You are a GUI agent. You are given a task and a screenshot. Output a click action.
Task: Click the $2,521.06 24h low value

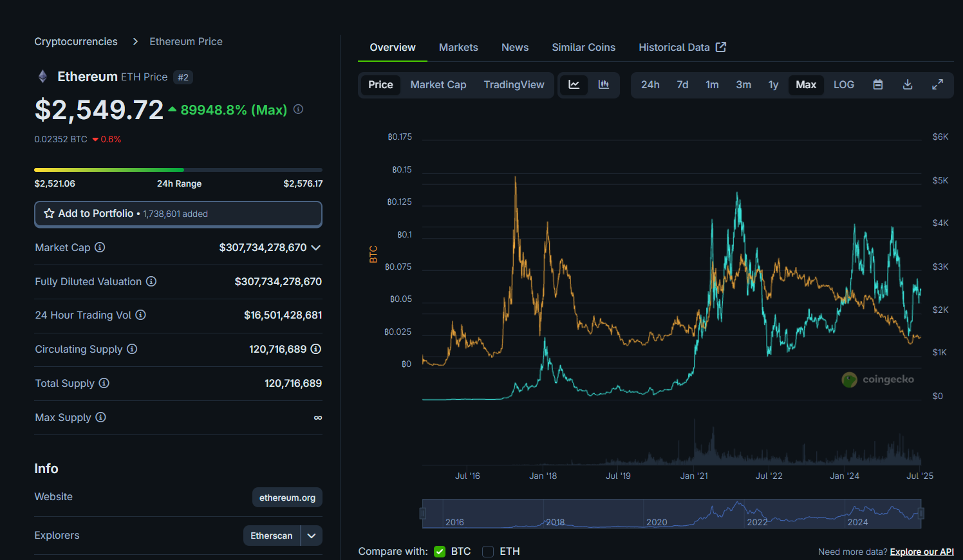pyautogui.click(x=55, y=183)
